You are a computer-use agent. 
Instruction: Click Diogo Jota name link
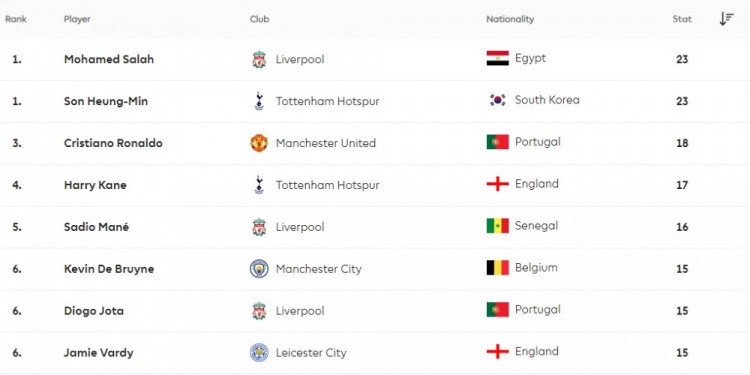(94, 311)
